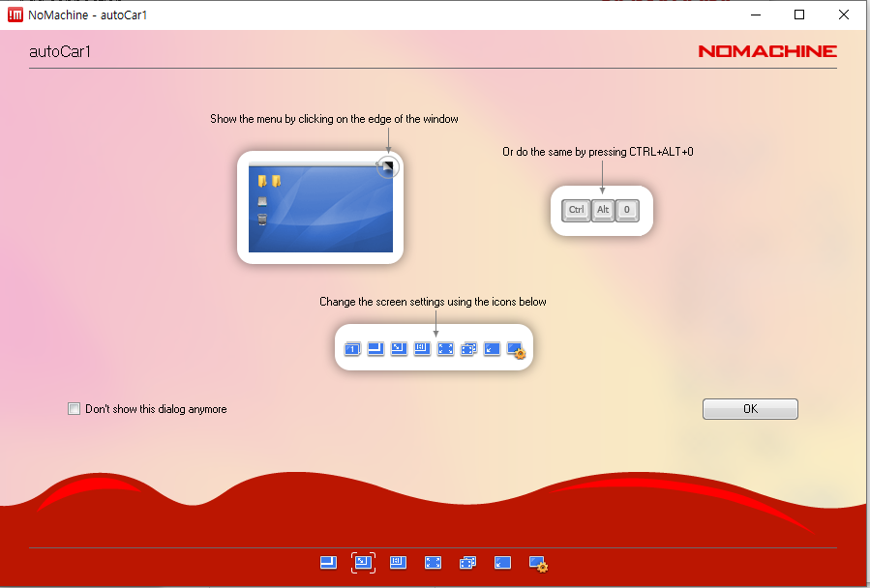Click the NoMachine app icon in title bar
Screen dimensions: 870x588
click(x=15, y=15)
